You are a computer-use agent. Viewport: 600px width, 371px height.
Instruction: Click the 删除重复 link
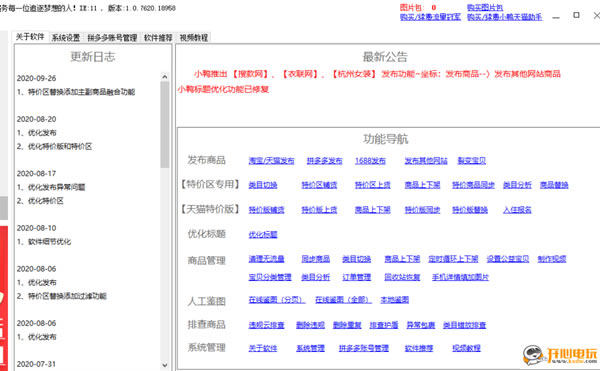point(347,325)
